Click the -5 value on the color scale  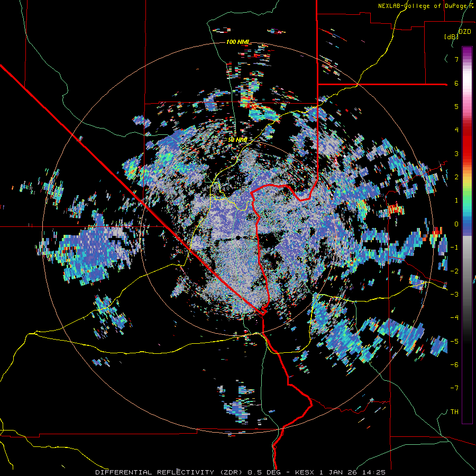click(x=454, y=342)
